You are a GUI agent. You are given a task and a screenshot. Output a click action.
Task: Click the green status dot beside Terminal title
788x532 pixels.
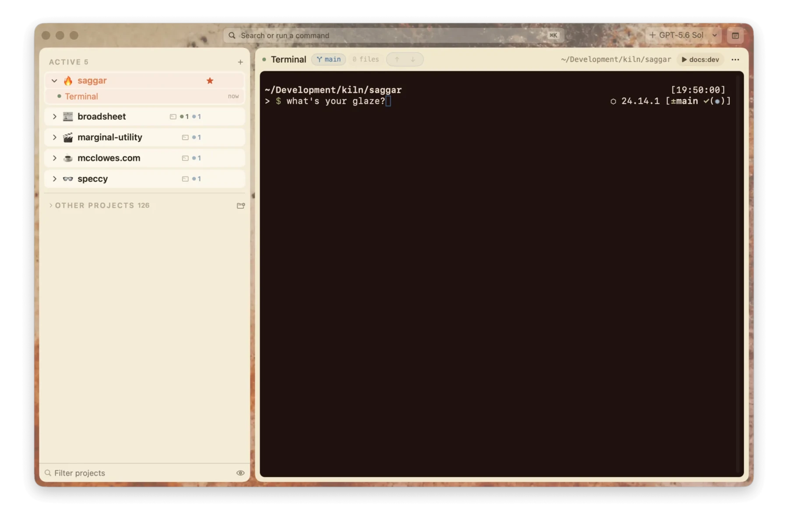pyautogui.click(x=264, y=60)
